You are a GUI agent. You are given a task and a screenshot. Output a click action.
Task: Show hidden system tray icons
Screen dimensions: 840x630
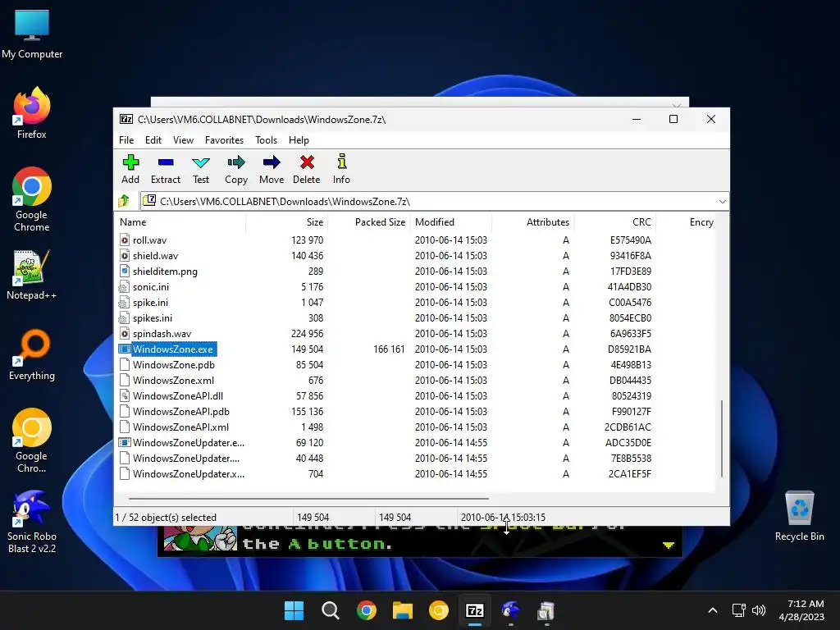(713, 610)
